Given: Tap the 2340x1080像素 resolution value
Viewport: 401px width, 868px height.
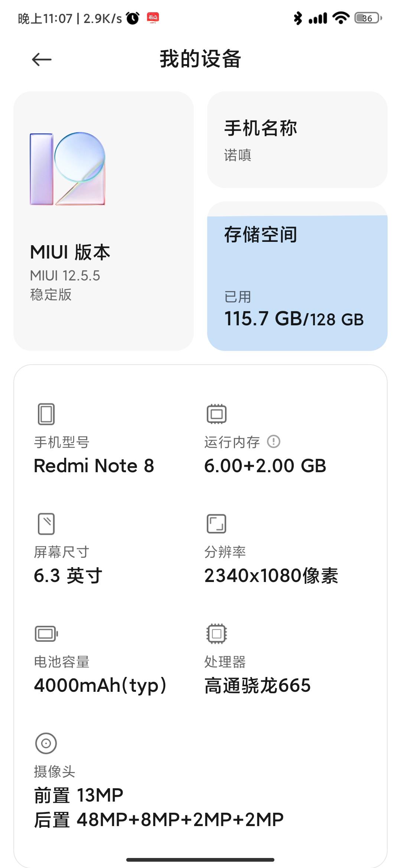Looking at the screenshot, I should click(271, 576).
